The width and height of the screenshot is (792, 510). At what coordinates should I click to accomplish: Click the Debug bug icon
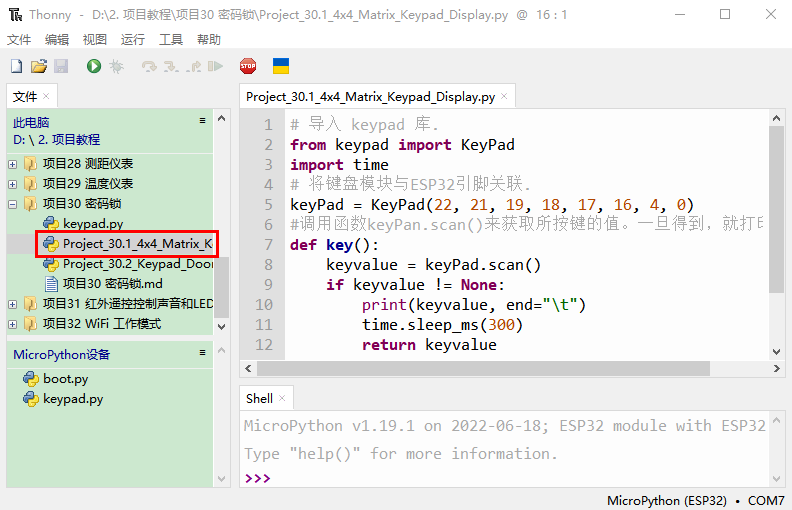(117, 66)
